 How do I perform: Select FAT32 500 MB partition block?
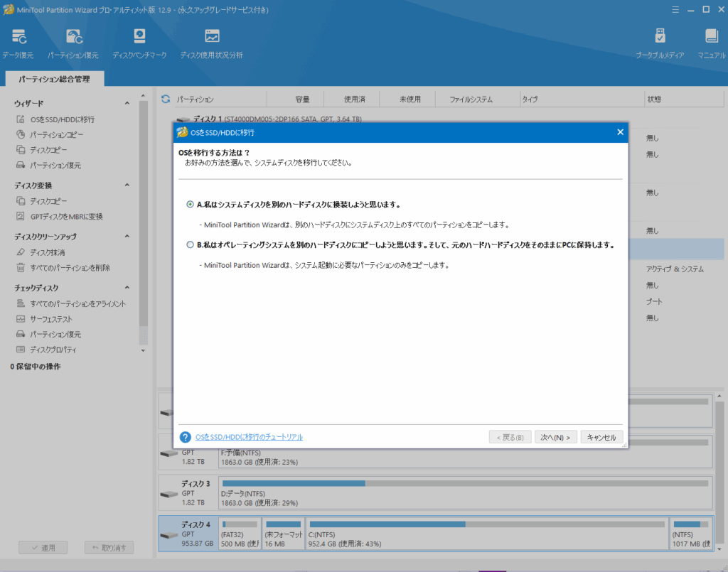(x=240, y=534)
